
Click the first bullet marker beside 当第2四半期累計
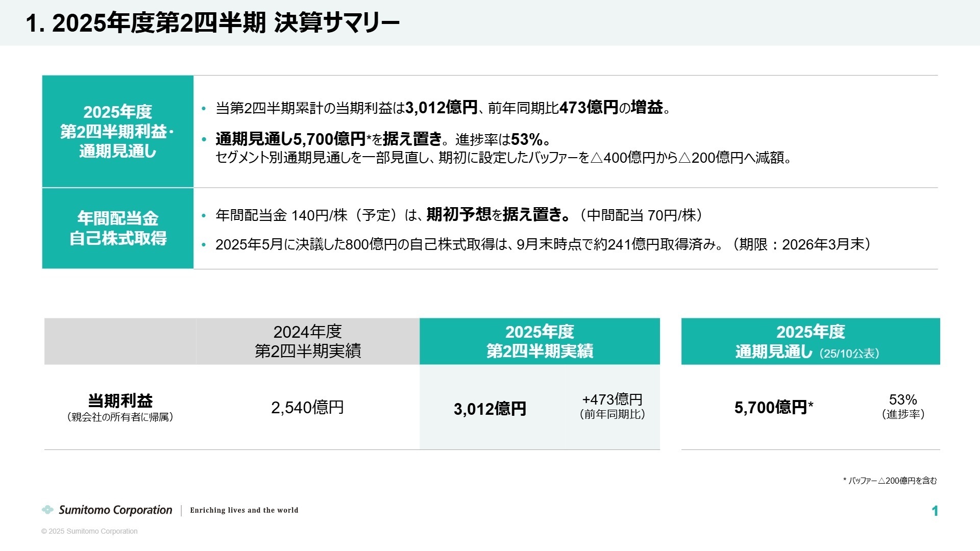203,107
